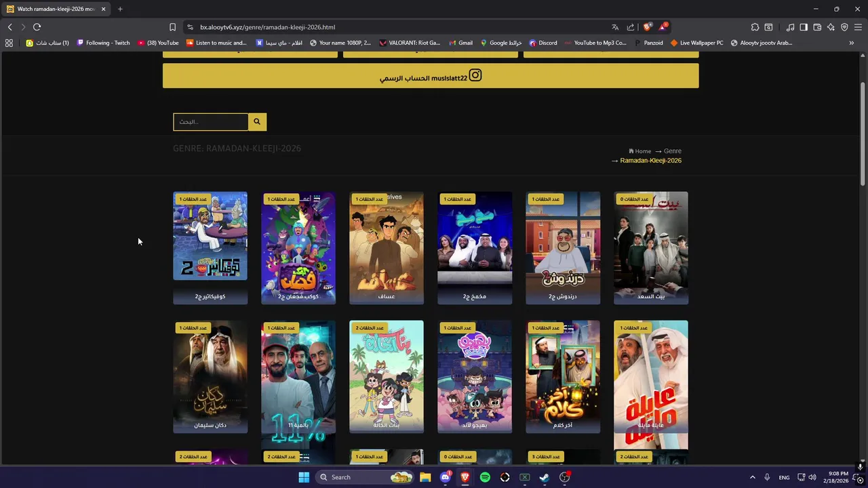Open the كوفيكاتير ج2 show poster
This screenshot has height=488, width=868.
210,248
